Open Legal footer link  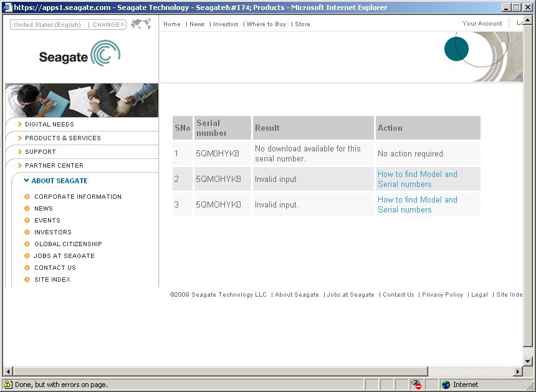[479, 295]
